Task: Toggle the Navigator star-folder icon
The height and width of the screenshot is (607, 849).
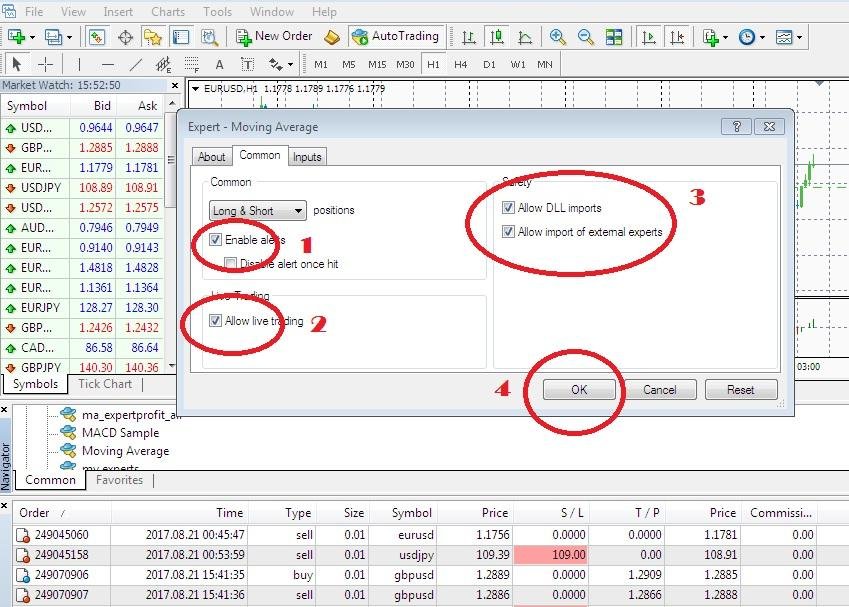Action: pos(153,37)
